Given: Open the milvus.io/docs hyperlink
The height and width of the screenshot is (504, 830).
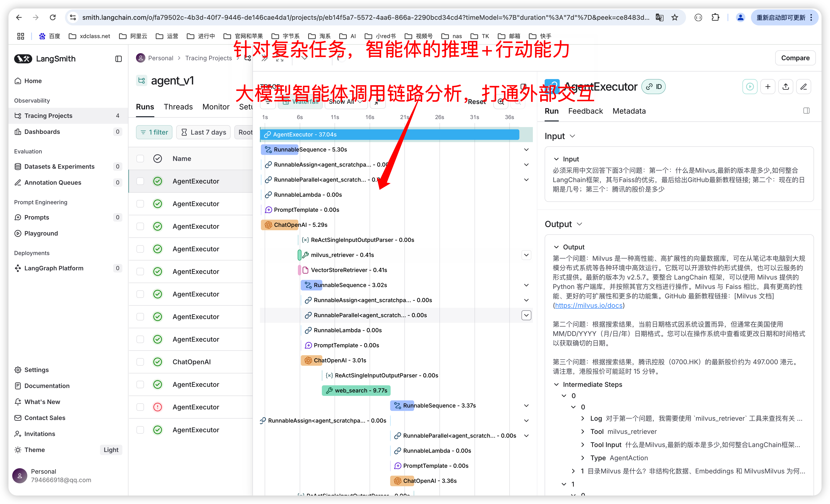Looking at the screenshot, I should 588,305.
